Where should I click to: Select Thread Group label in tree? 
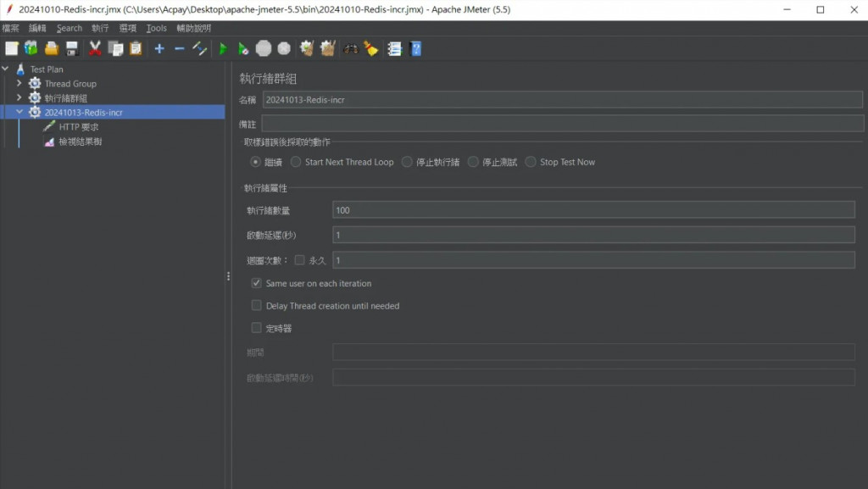[70, 84]
